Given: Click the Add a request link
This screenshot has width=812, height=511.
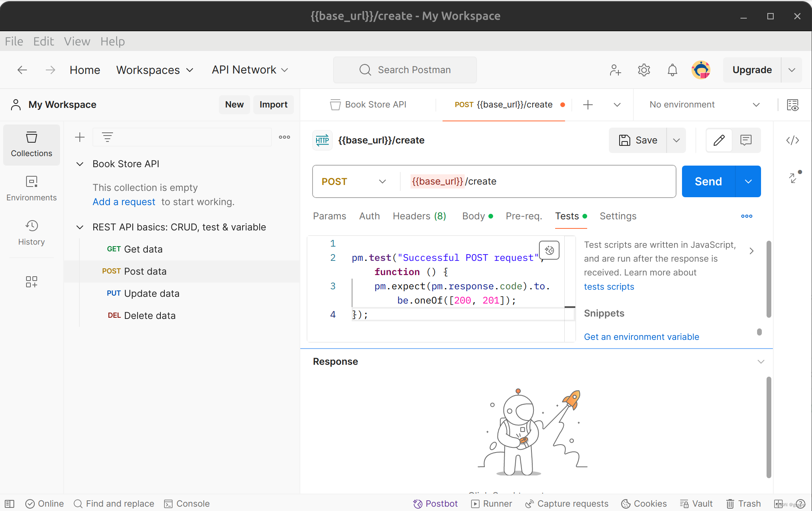Looking at the screenshot, I should click(124, 202).
